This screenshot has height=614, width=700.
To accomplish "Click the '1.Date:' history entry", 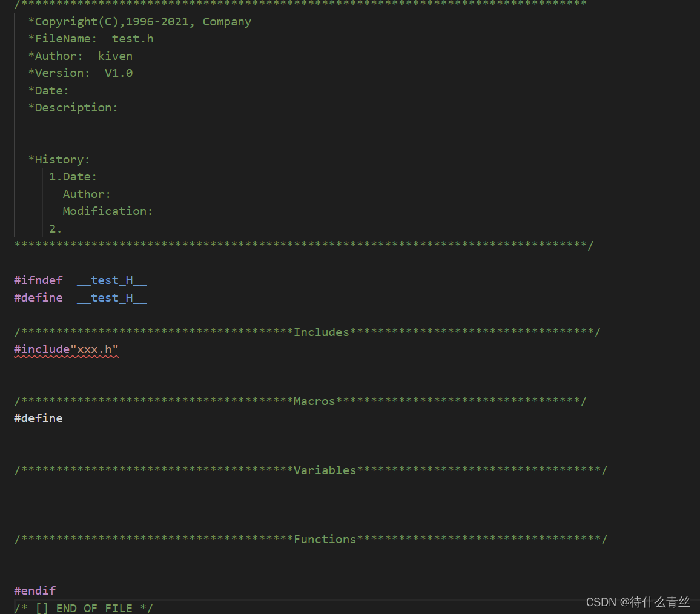I will click(x=73, y=177).
